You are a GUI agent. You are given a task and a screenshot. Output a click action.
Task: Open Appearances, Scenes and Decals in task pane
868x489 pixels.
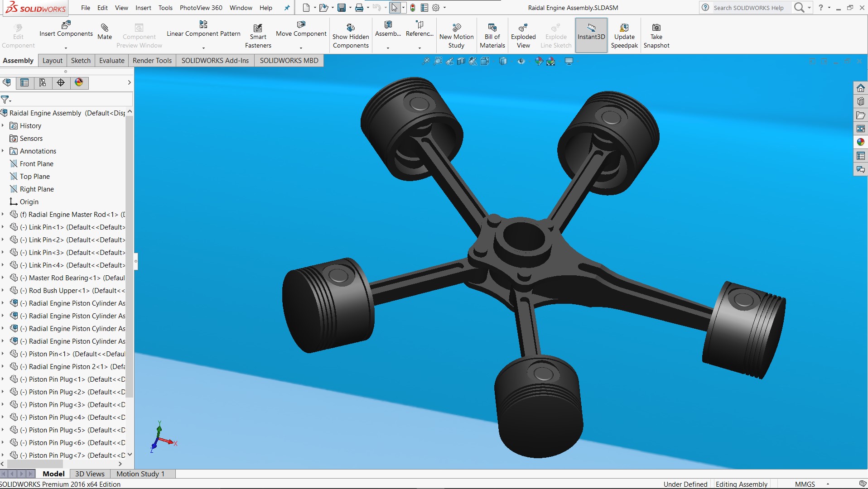point(861,142)
